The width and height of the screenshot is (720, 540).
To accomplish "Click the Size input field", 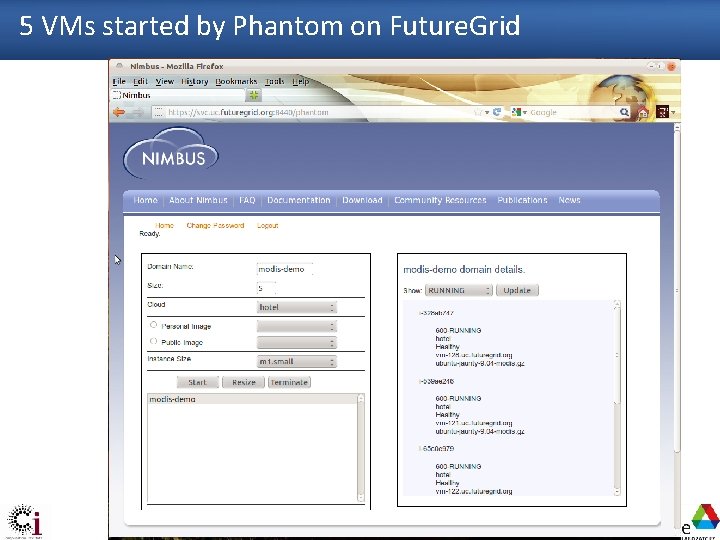I will (266, 288).
